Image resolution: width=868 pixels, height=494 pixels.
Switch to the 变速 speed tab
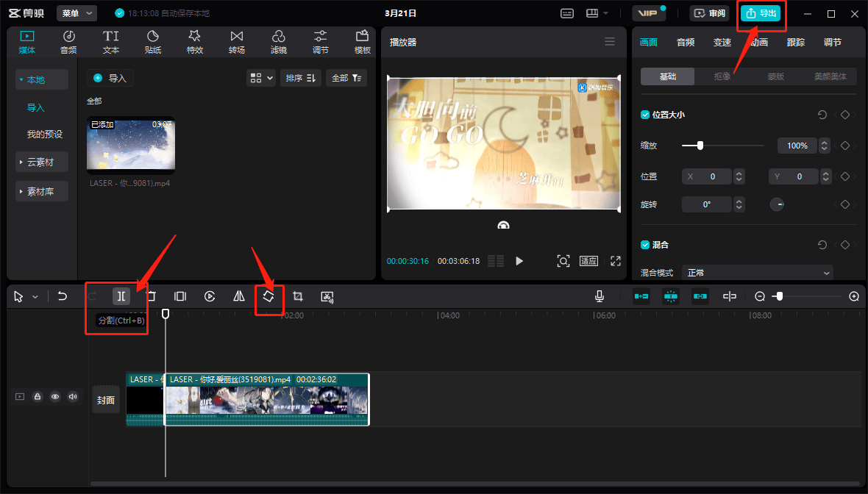click(722, 43)
